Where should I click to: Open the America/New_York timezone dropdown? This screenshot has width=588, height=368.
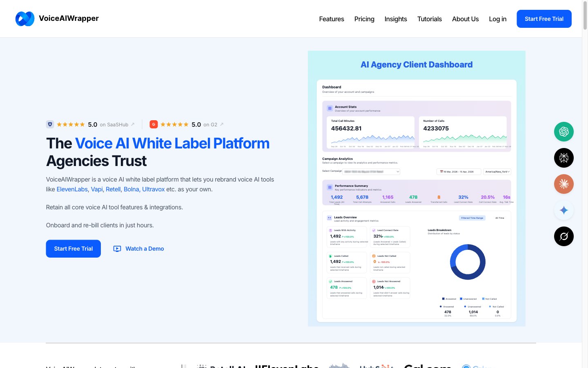click(497, 172)
